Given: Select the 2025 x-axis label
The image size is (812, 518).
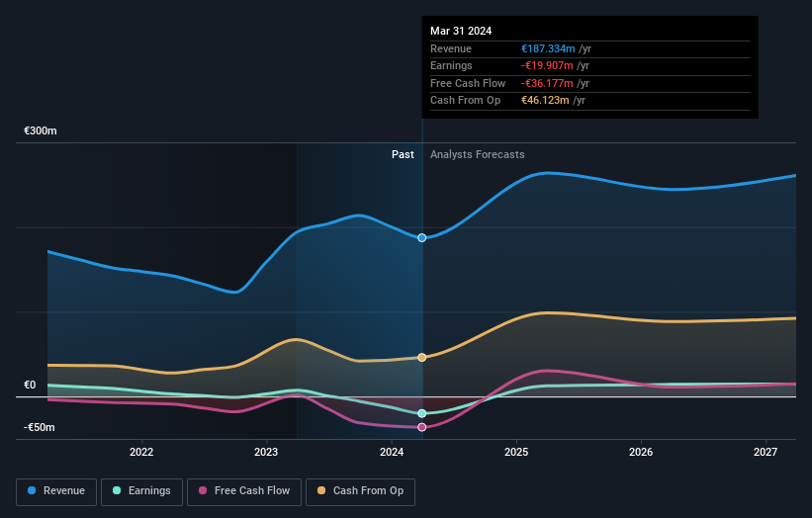Looking at the screenshot, I should coord(516,453).
